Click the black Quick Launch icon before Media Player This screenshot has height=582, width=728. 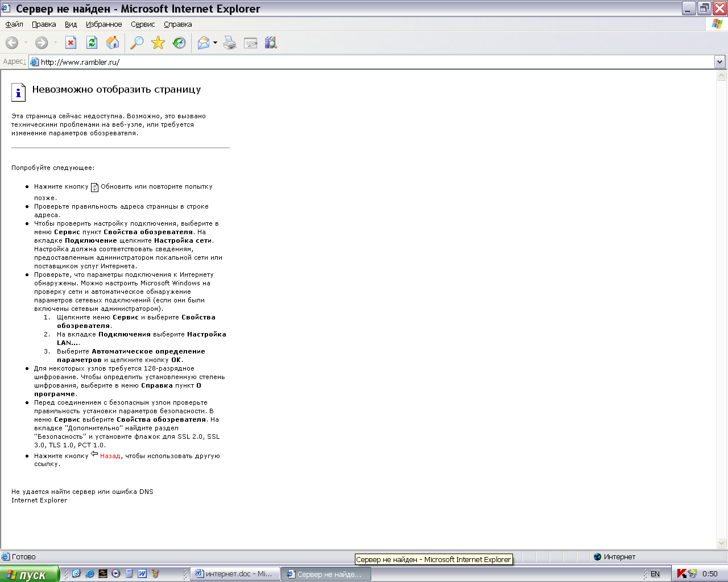pyautogui.click(x=103, y=573)
